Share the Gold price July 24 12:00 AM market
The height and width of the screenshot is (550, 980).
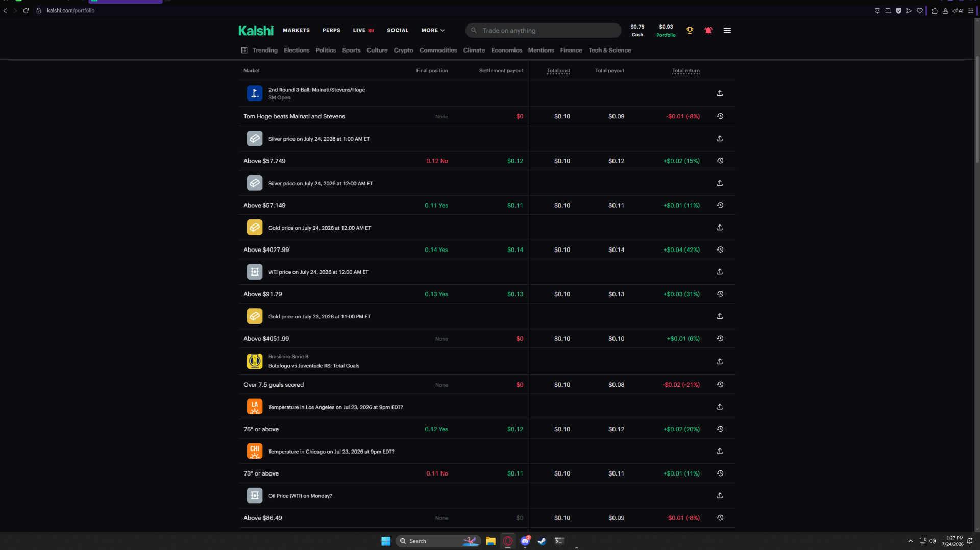coord(720,228)
